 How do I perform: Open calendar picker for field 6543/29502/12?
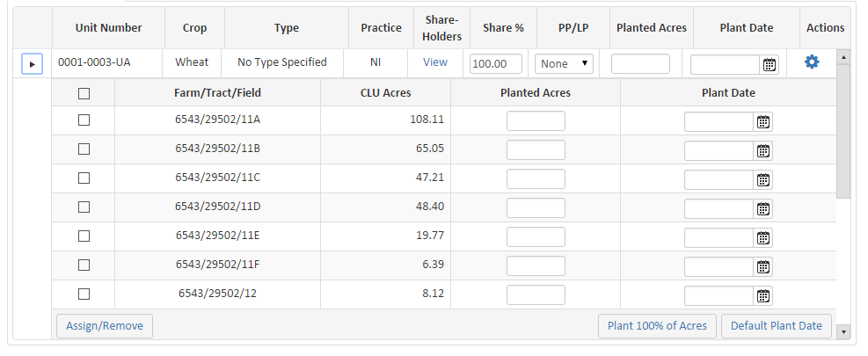point(763,295)
